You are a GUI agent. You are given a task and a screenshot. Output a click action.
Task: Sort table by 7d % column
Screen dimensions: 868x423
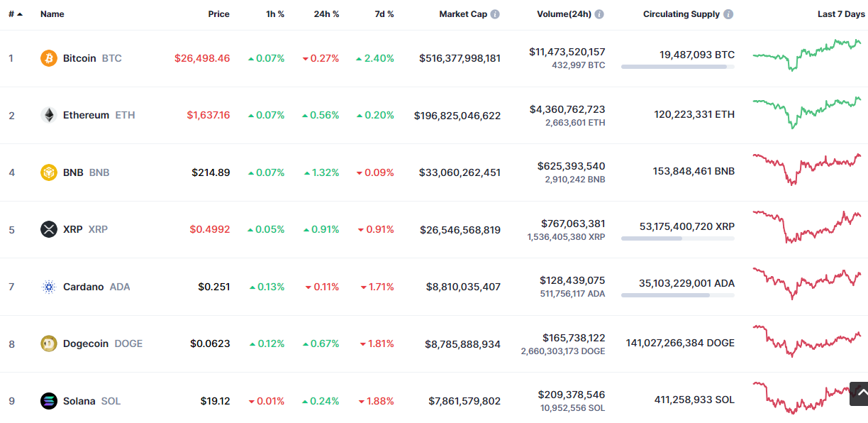pyautogui.click(x=384, y=14)
